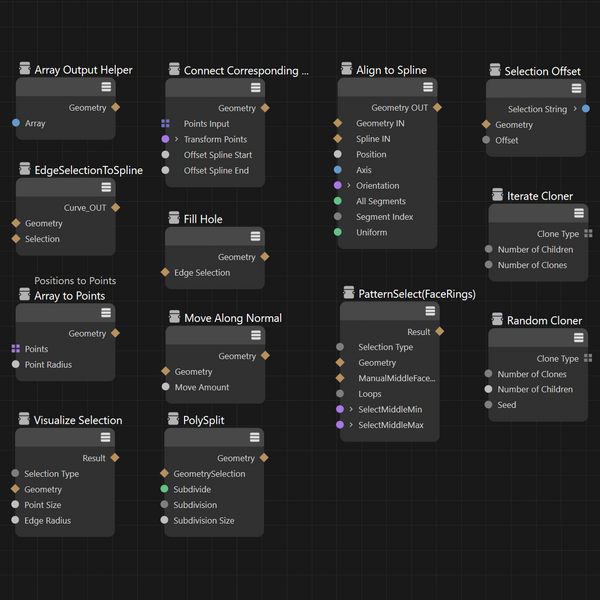
Task: Click the ManualMiddleFace port label
Action: (x=397, y=378)
